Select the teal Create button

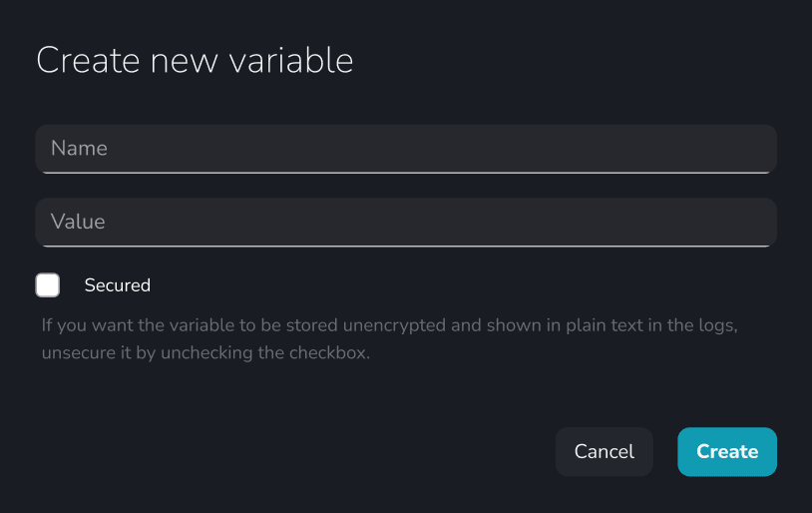(x=727, y=452)
